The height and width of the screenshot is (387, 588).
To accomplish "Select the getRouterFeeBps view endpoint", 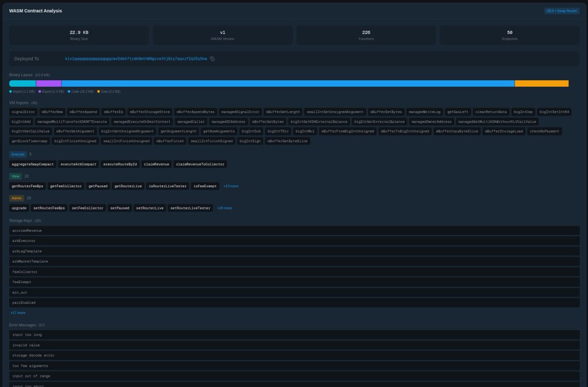I will pyautogui.click(x=27, y=186).
